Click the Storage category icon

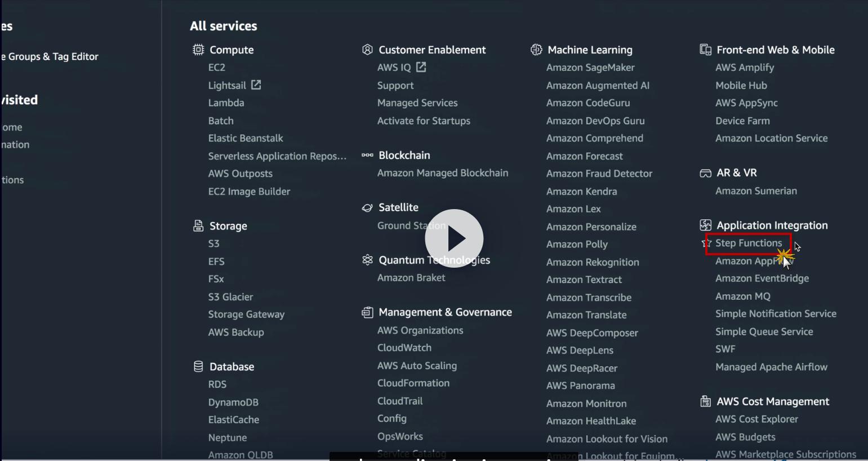(x=198, y=226)
